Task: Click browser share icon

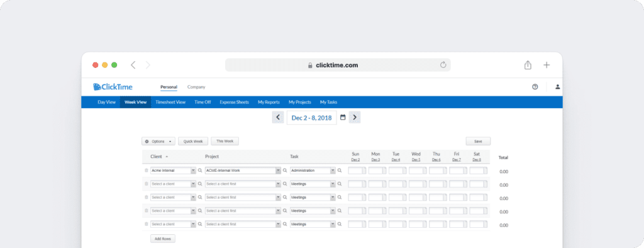Action: click(528, 65)
